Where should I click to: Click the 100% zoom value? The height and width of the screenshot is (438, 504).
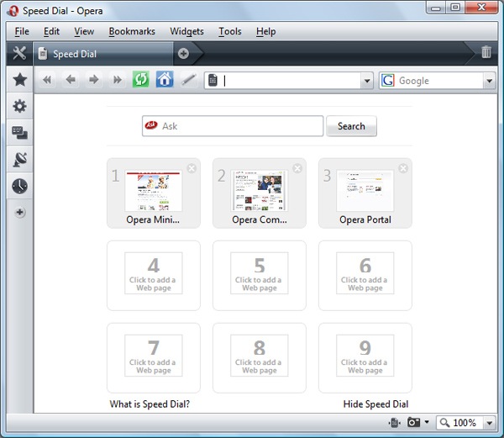(x=465, y=423)
